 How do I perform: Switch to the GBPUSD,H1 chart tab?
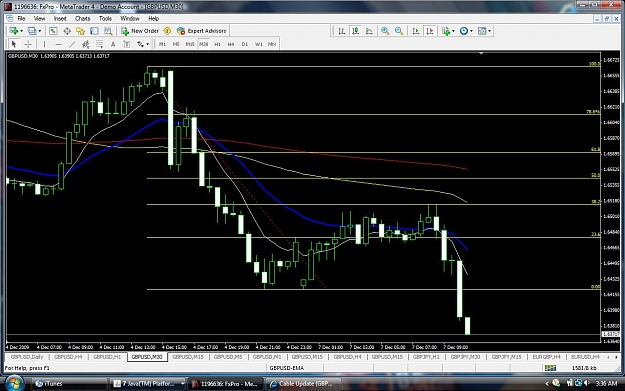point(107,357)
